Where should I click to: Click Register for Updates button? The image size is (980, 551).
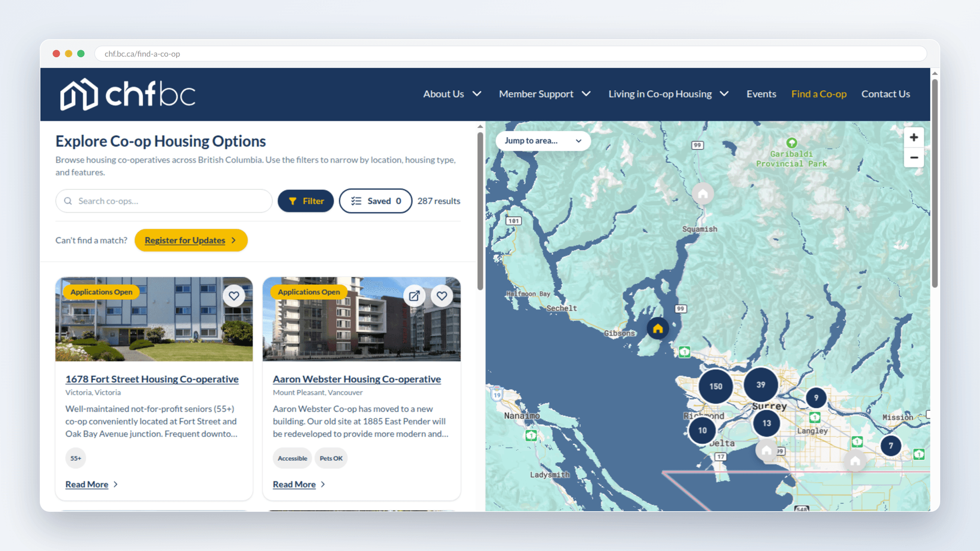pos(191,240)
